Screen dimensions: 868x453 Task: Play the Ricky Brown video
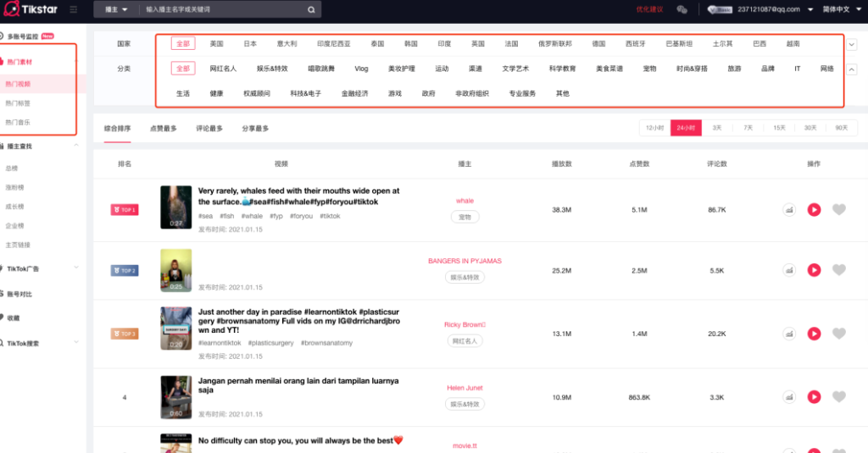coord(814,334)
